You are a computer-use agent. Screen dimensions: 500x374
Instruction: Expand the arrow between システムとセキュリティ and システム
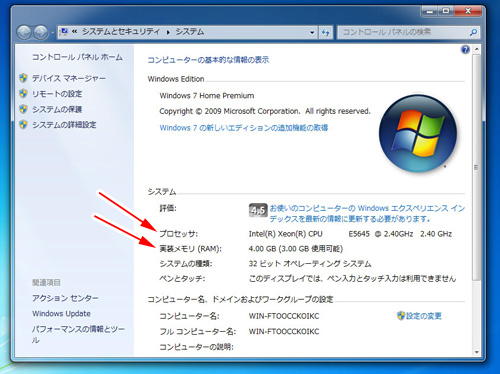[168, 32]
